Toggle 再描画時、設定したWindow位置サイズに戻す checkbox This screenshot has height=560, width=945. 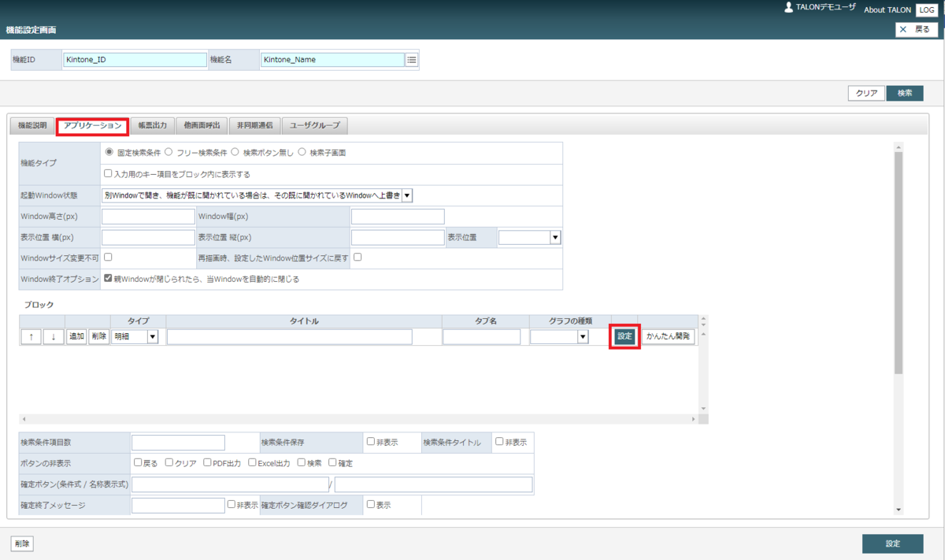pos(358,257)
